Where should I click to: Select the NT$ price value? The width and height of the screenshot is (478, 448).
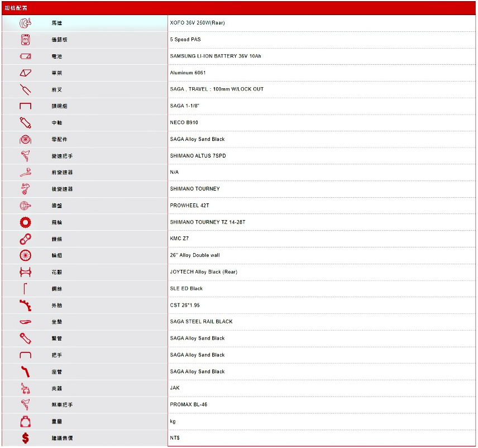(x=175, y=438)
